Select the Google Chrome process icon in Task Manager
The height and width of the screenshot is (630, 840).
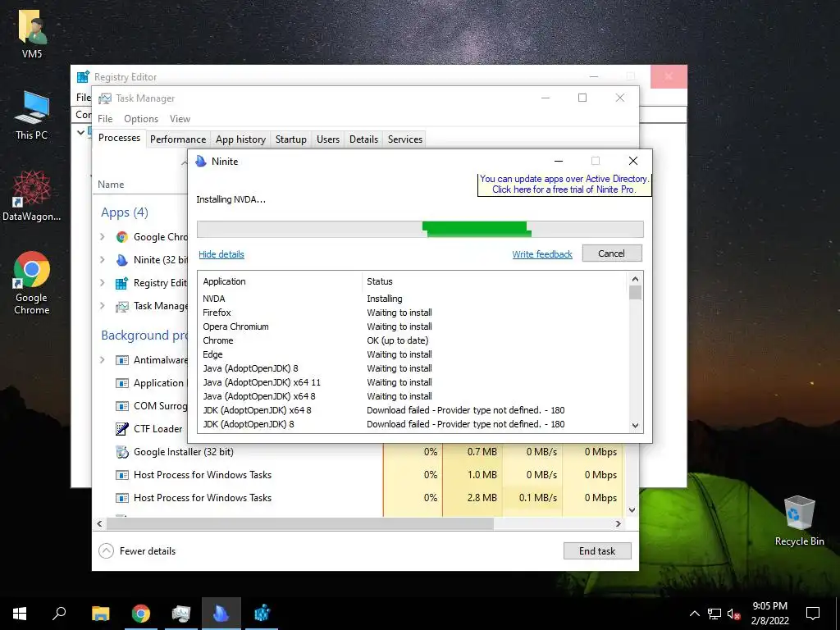(122, 237)
